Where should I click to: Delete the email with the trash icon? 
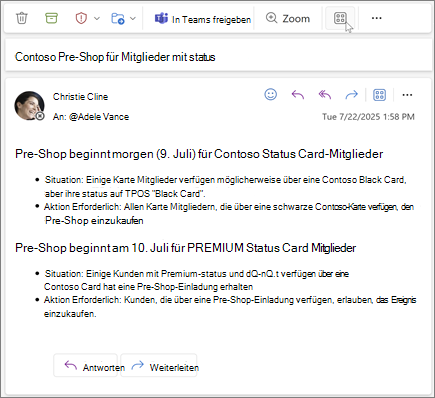(x=22, y=18)
